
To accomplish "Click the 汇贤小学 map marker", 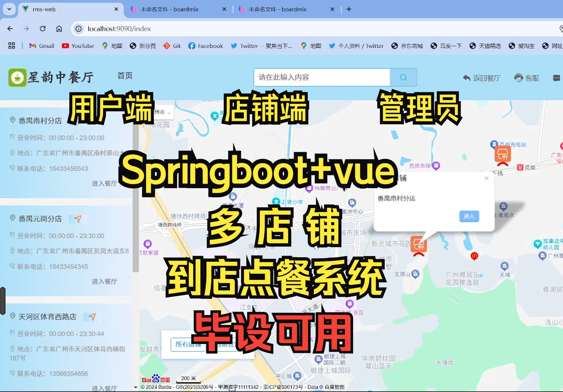I will pyautogui.click(x=276, y=201).
